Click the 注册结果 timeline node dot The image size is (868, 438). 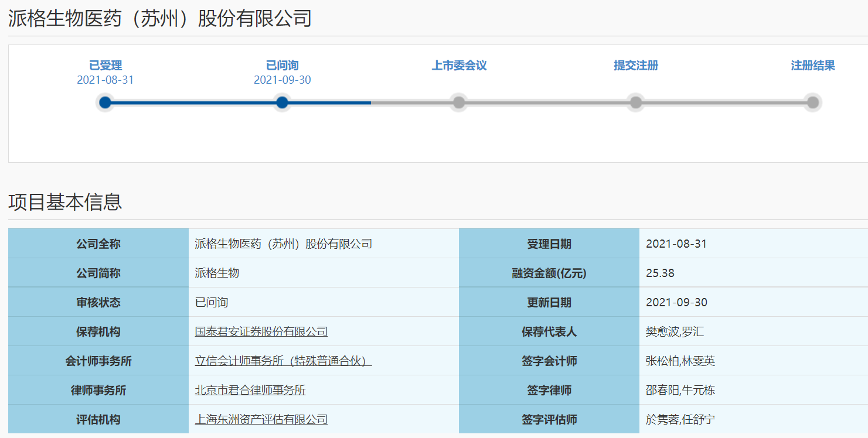click(x=812, y=102)
